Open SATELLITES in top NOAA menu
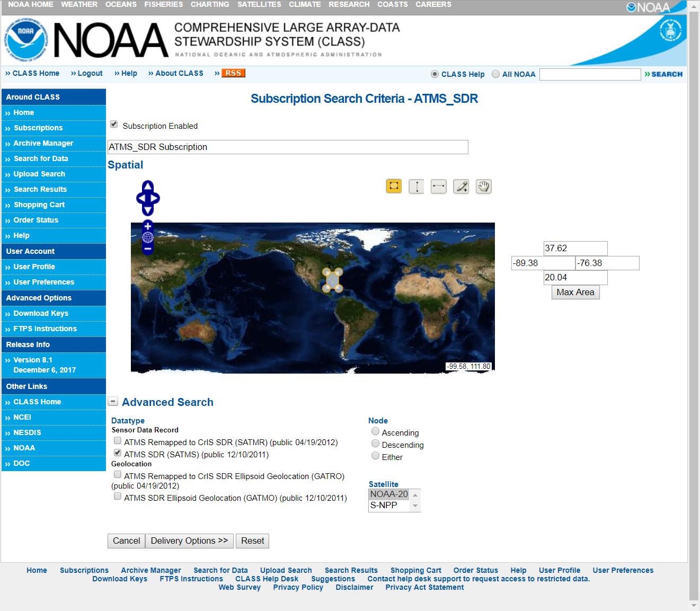 click(x=259, y=4)
